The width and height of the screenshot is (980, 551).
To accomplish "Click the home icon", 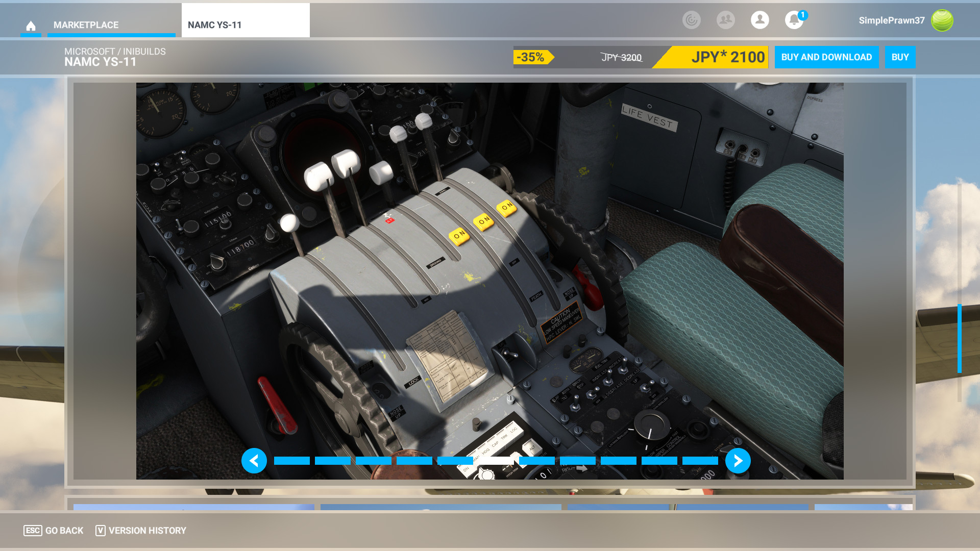I will tap(31, 26).
